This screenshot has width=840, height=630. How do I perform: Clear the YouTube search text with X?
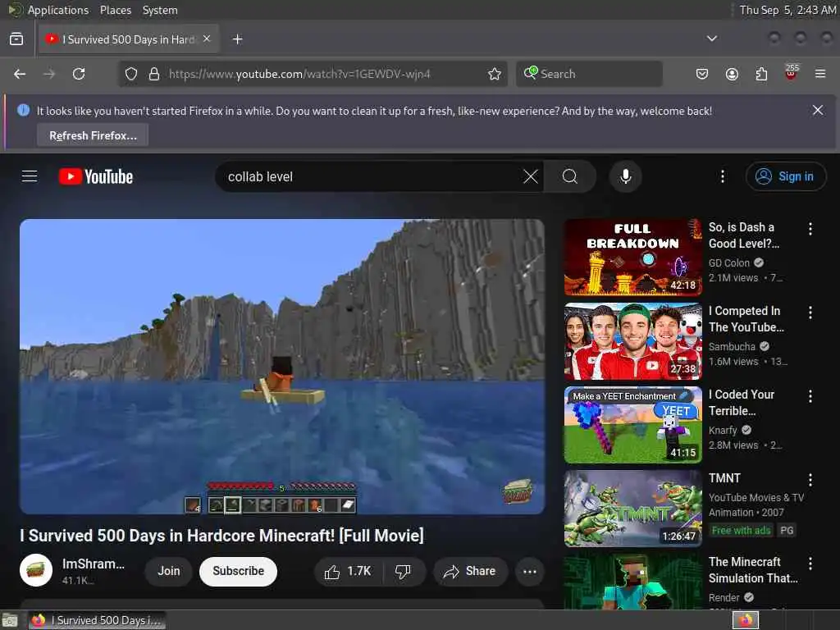click(x=531, y=176)
